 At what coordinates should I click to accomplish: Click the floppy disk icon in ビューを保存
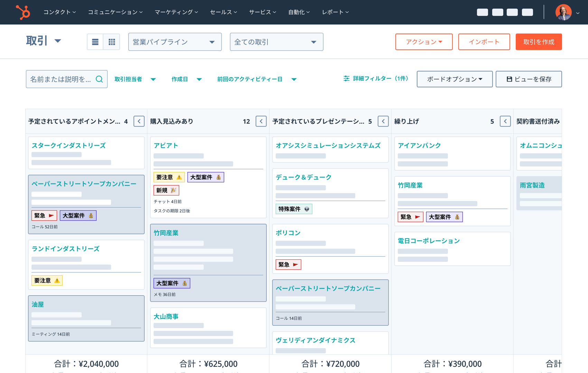pos(509,79)
